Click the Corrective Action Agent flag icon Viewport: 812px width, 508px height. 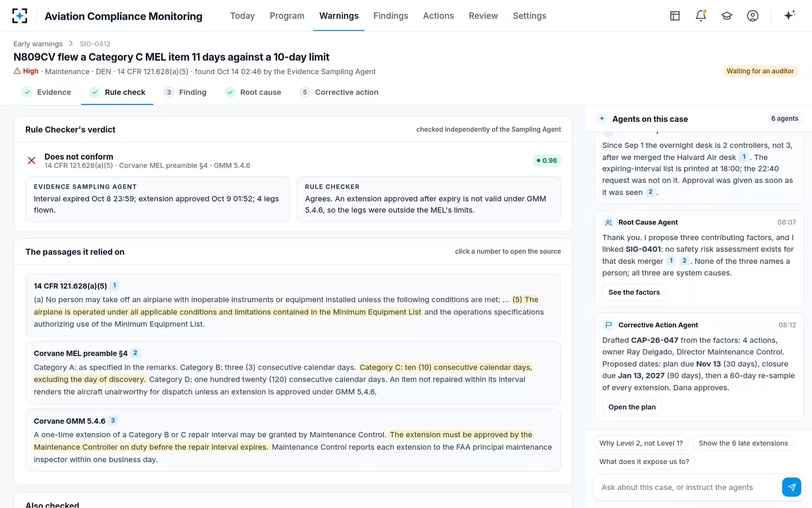[608, 325]
